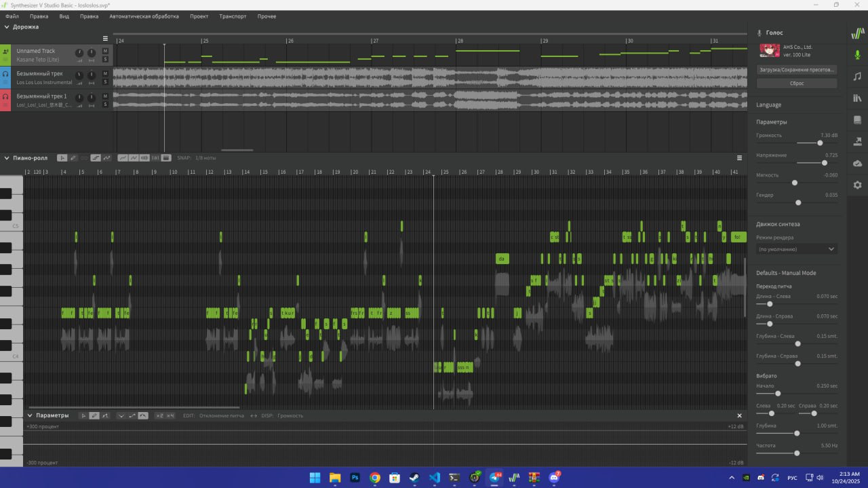Screen dimensions: 868x488
Task: Open the Режим рендера dropdown
Action: (797, 249)
